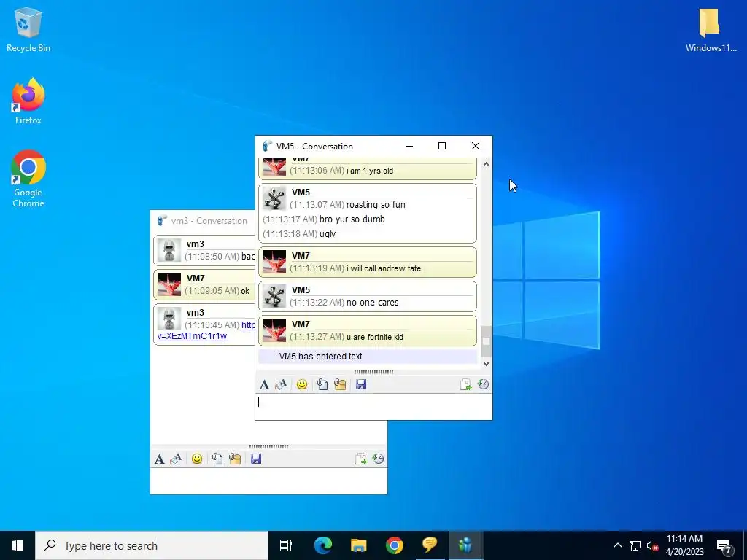Click 'ok' message in vm3 window
The height and width of the screenshot is (560, 747).
click(245, 291)
